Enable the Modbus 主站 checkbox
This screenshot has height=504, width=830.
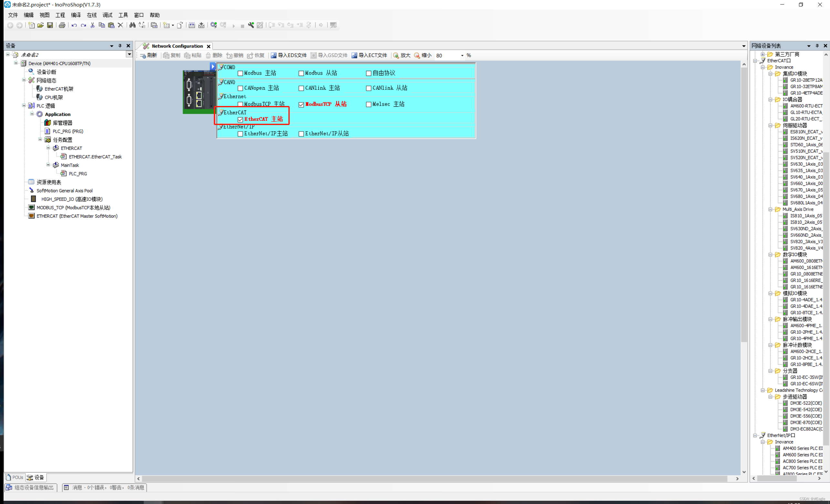(x=240, y=73)
